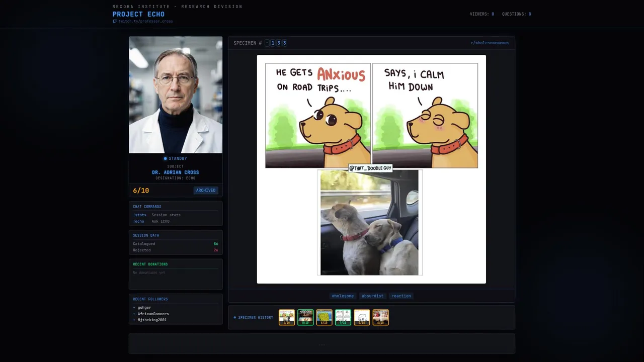Open the first specimen history thumbnail, the dog comic
Viewport: 644px width, 362px height.
coord(287,317)
